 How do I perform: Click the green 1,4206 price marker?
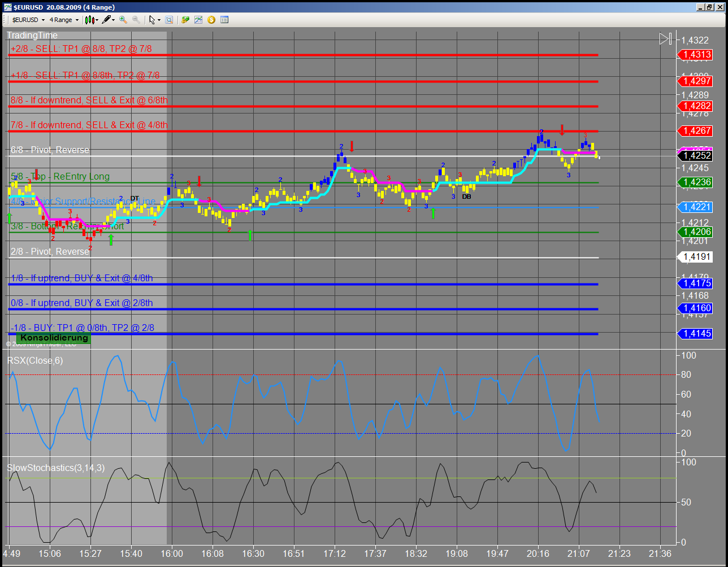point(695,232)
